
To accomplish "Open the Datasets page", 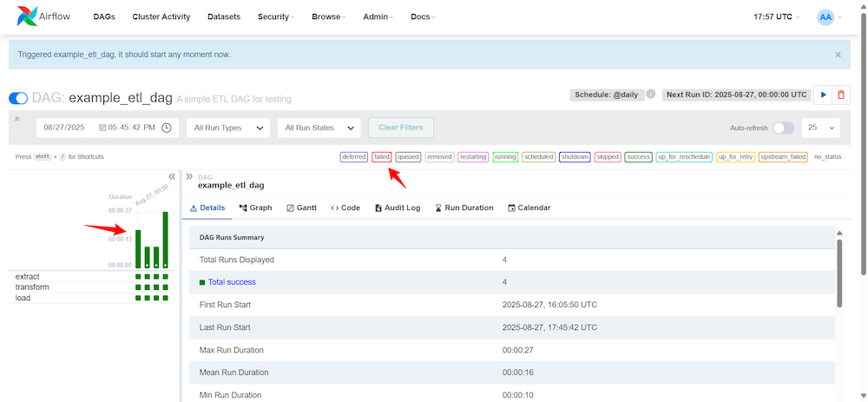I will 224,16.
